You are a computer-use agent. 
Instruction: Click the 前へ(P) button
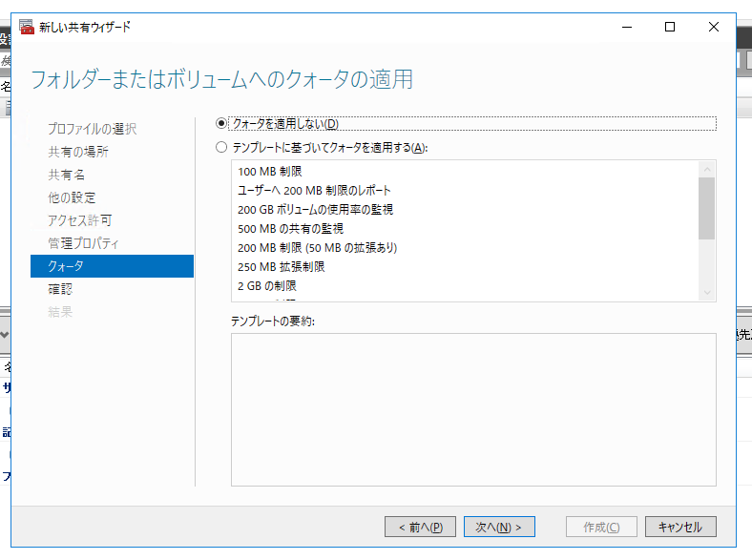420,527
